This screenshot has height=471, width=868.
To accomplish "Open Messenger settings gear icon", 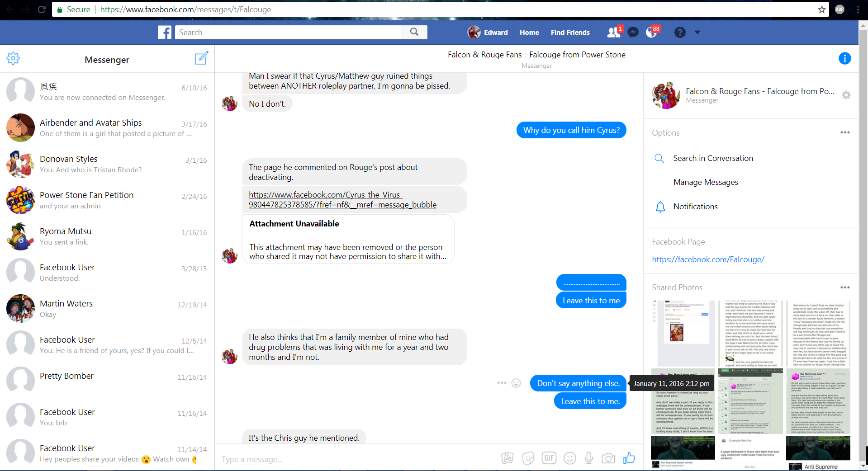I will pyautogui.click(x=13, y=58).
